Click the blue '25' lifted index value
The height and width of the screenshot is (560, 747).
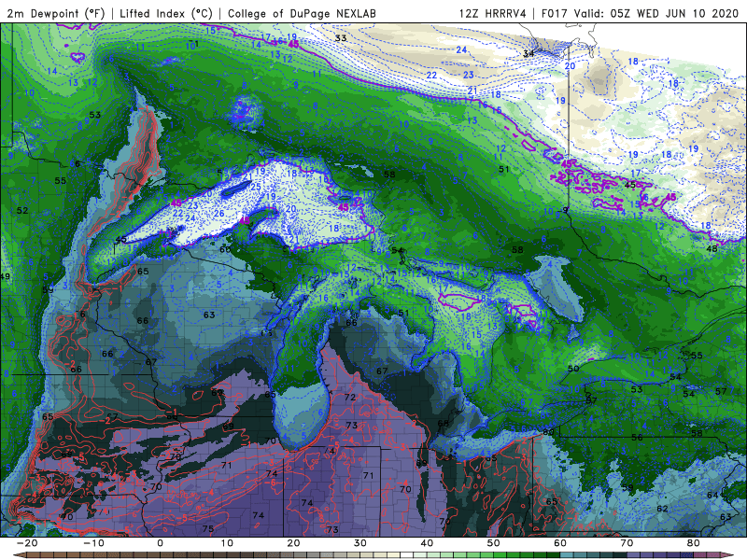pos(256,187)
